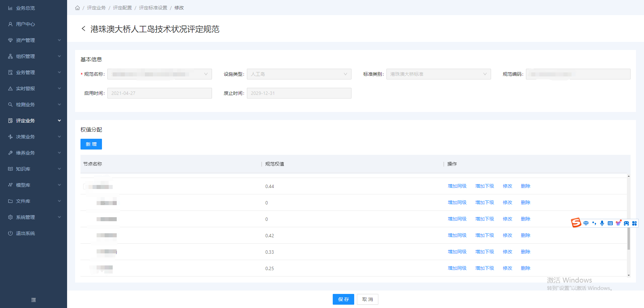
Task: Click 删除 in the 0.25 row
Action: tap(526, 268)
